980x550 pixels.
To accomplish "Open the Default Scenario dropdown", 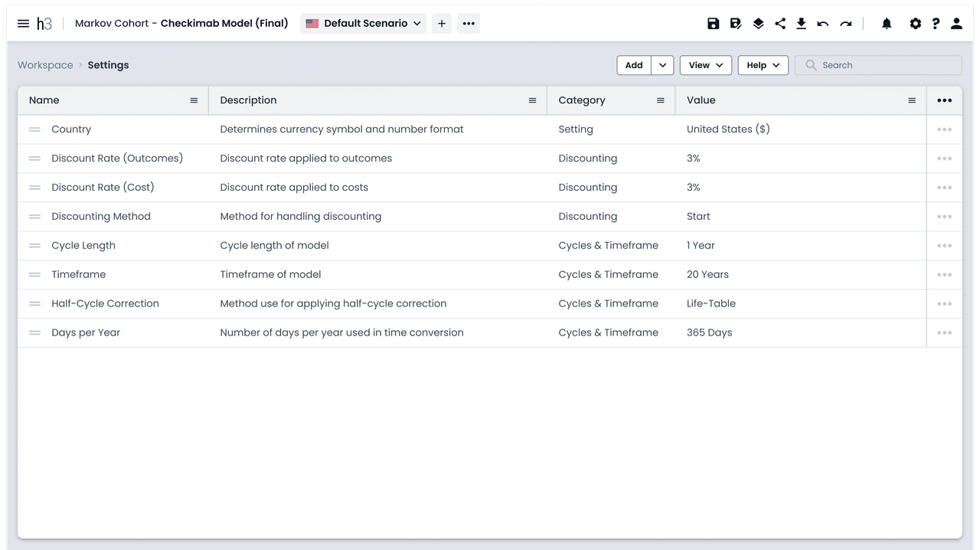I will (364, 24).
